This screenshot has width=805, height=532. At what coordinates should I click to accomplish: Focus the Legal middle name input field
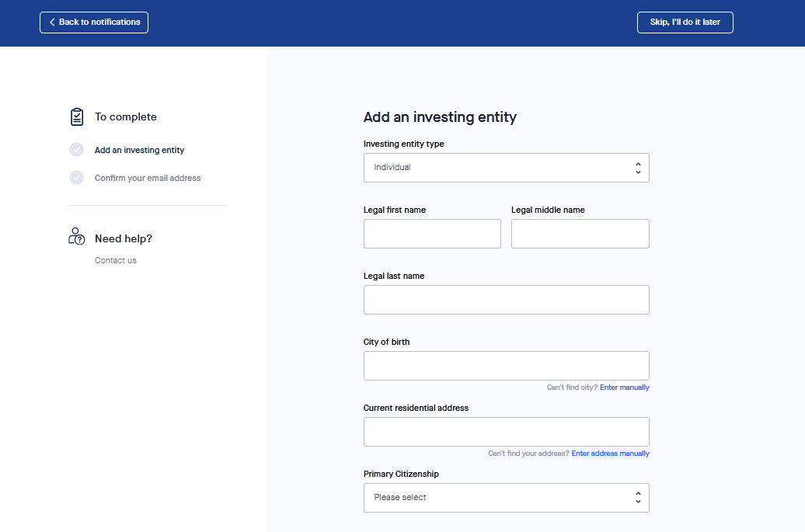580,234
